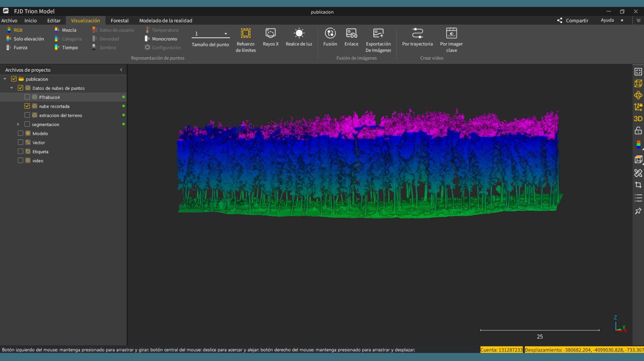Screen dimensions: 644x361
Task: Enable the extraccion del terreno checkbox
Action: (27, 115)
